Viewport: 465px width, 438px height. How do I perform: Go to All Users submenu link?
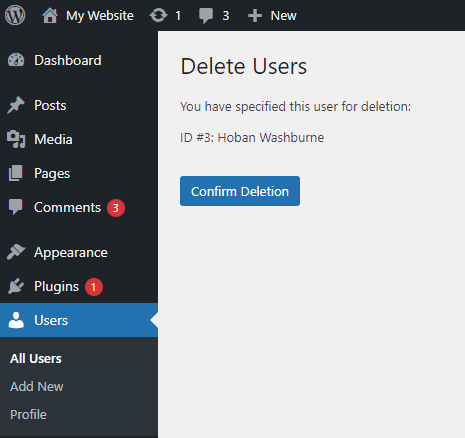[x=36, y=359]
